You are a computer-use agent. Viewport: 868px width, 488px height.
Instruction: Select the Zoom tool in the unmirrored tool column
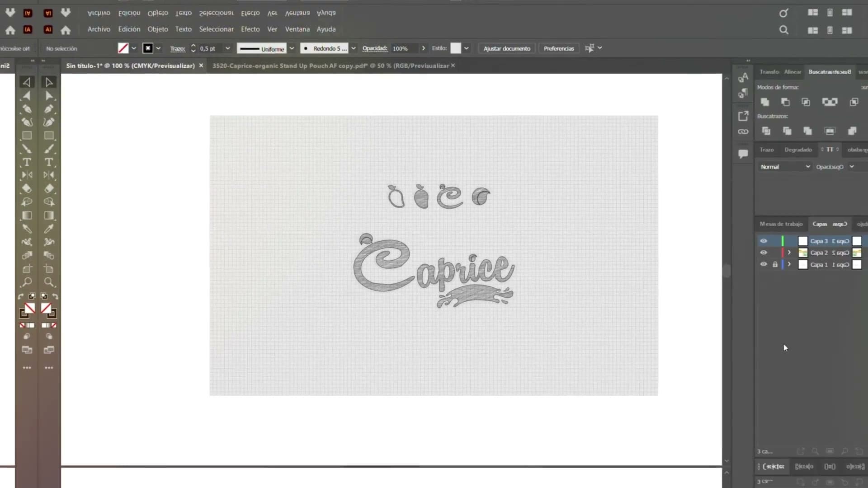click(x=49, y=282)
